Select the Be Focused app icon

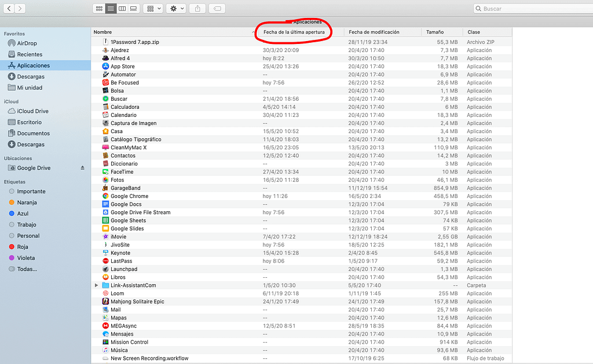point(105,82)
